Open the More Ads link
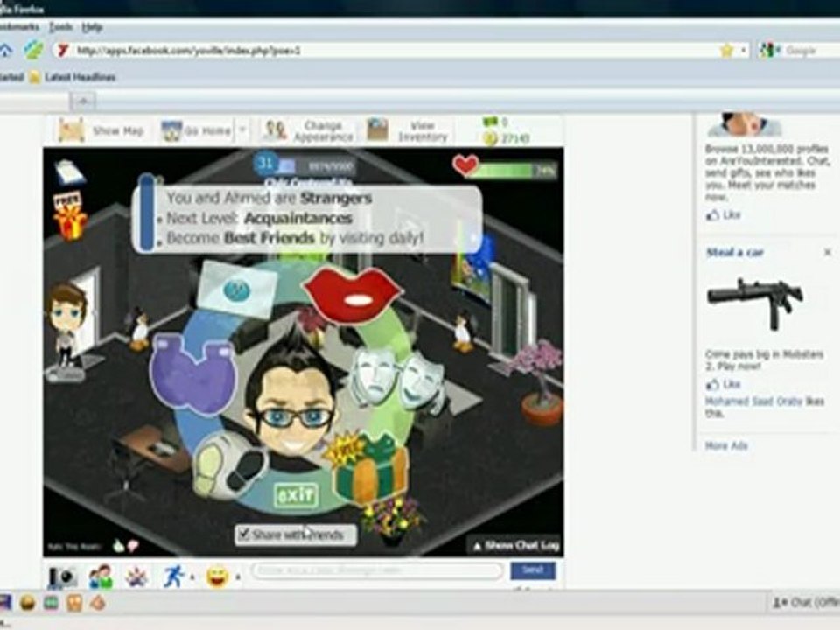This screenshot has height=630, width=840. point(726,445)
